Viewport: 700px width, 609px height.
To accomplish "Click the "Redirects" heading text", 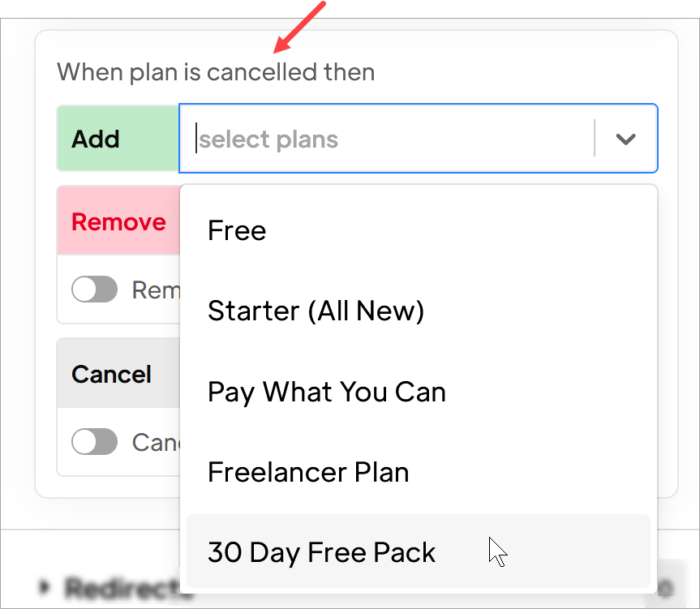I will pyautogui.click(x=114, y=587).
